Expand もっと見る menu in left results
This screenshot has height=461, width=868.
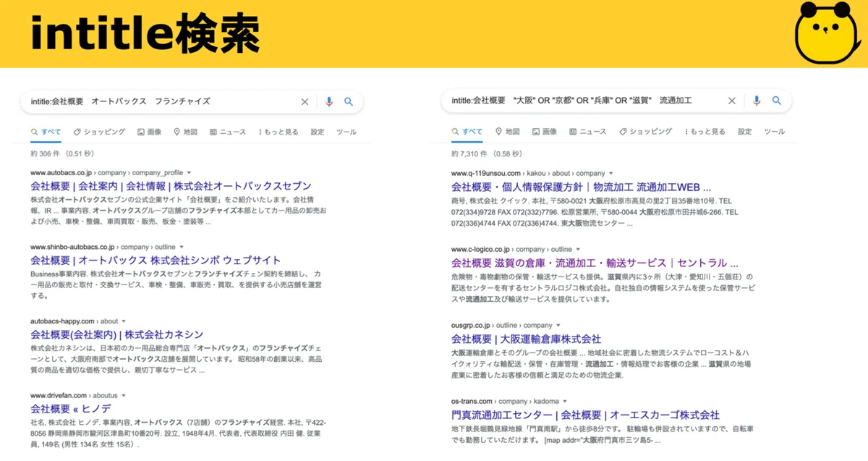(278, 132)
